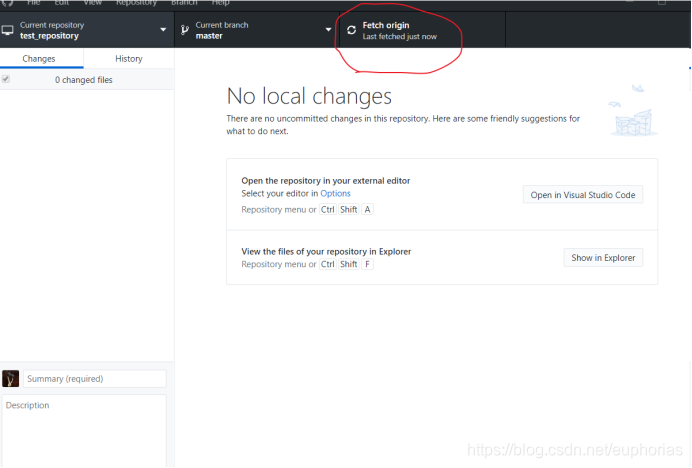Open the File menu
Screen dimensions: 692x468
point(34,3)
